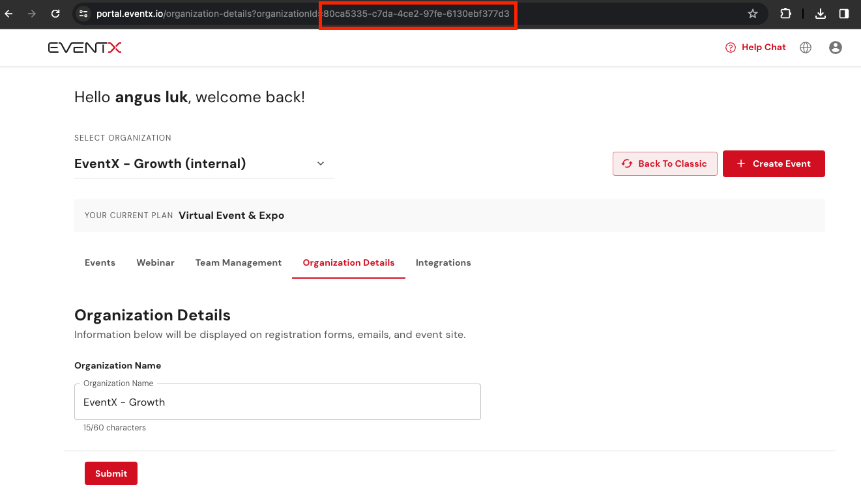Click the browser forward arrow

pyautogui.click(x=32, y=14)
